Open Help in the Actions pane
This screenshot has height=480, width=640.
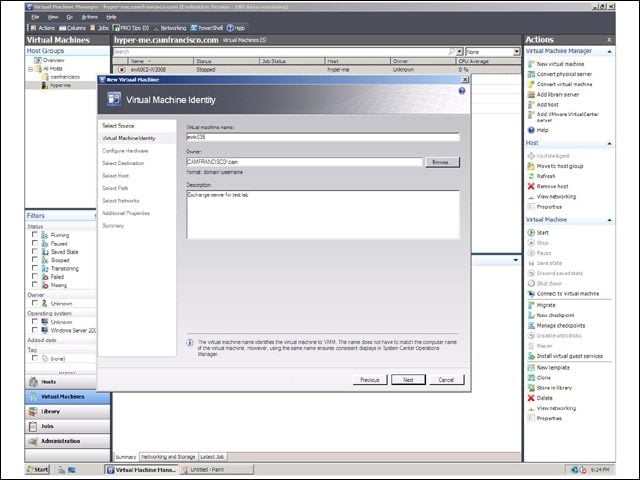coord(538,130)
